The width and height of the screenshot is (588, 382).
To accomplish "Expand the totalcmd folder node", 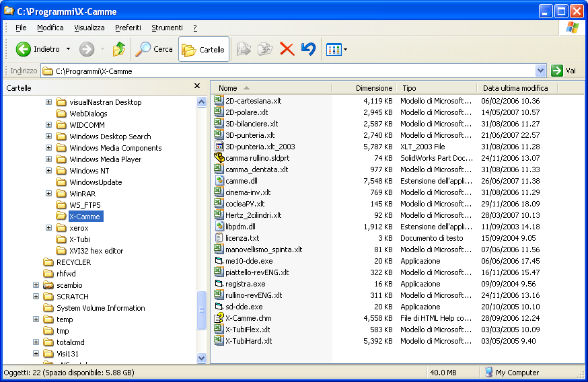I will (x=36, y=342).
